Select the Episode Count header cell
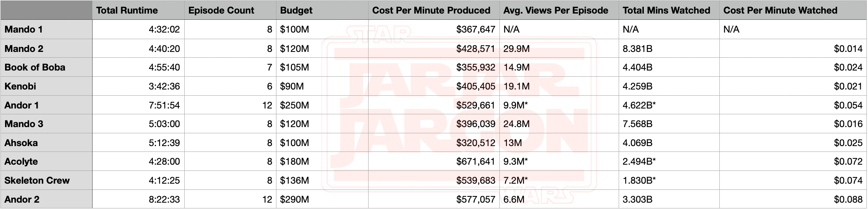This screenshot has height=210, width=868. coord(221,10)
